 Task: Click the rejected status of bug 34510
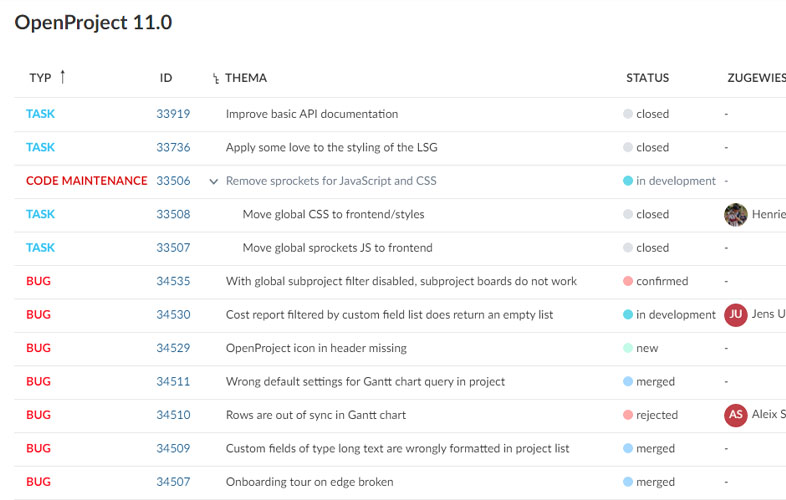click(656, 415)
